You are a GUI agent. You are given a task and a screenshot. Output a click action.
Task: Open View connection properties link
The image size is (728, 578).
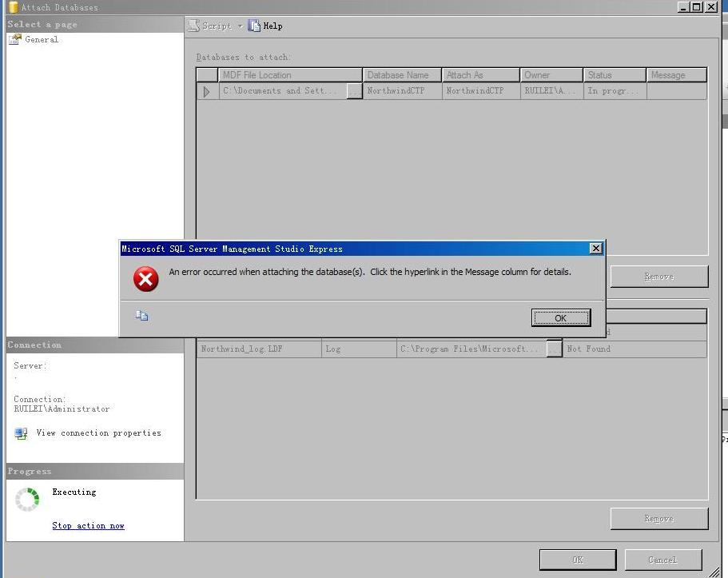pyautogui.click(x=98, y=433)
